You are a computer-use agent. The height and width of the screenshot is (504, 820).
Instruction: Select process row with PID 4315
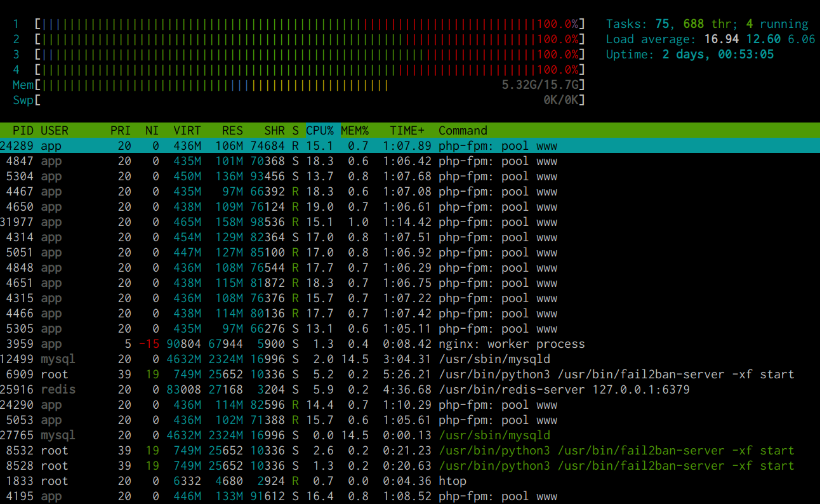pos(410,298)
